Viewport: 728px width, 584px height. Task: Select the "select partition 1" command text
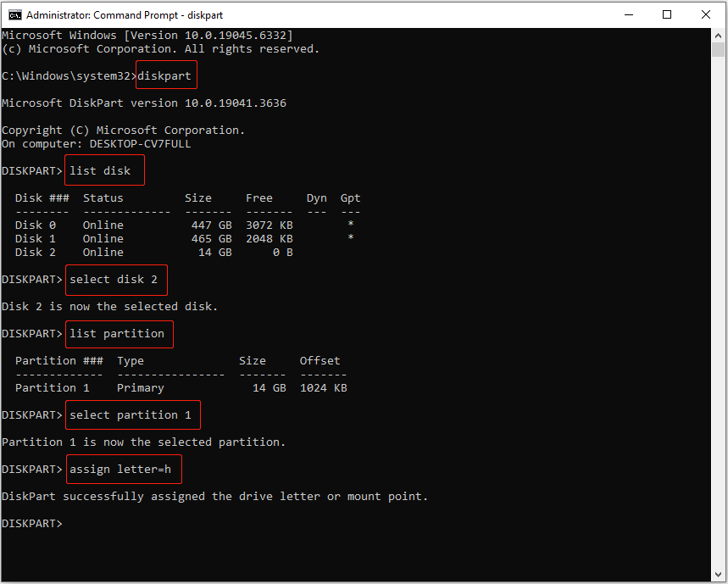[132, 414]
